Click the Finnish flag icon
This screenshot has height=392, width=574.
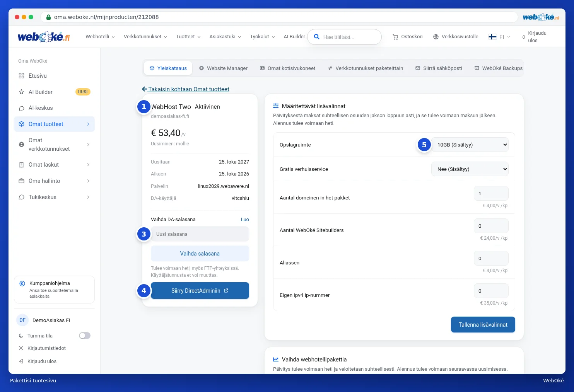[492, 37]
